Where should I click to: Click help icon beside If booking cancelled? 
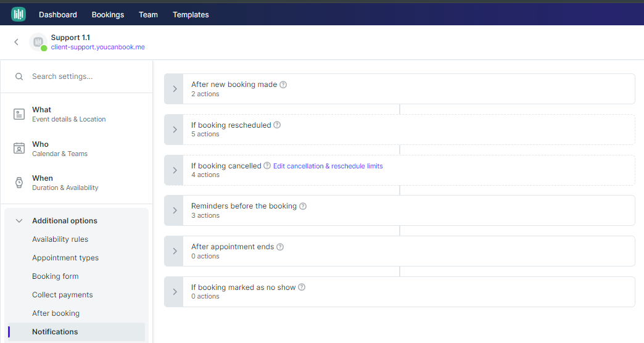coord(267,166)
